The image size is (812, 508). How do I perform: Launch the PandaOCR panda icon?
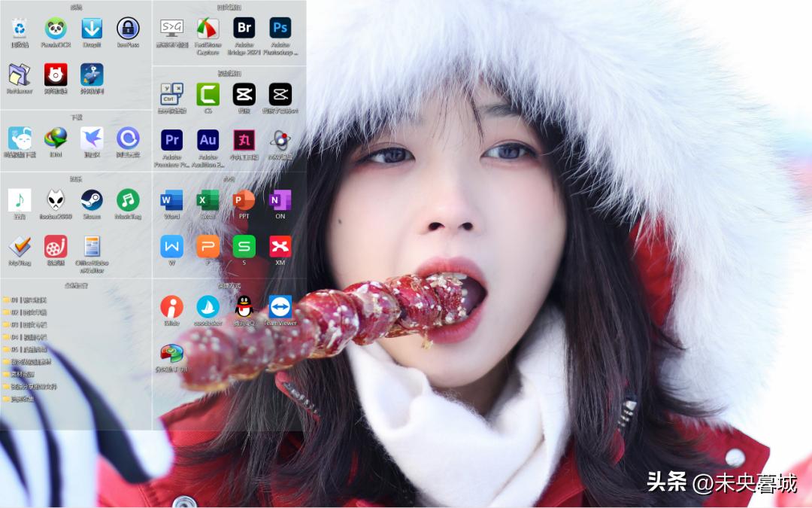(x=56, y=29)
